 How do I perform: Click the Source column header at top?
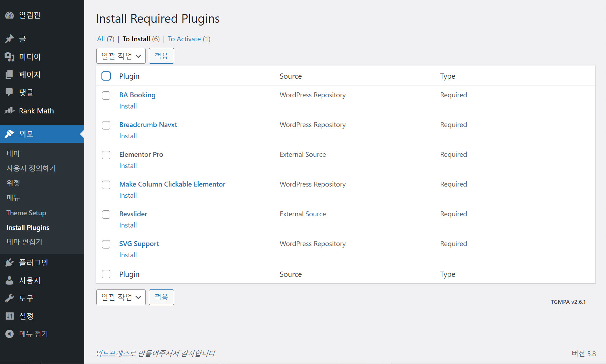tap(291, 76)
